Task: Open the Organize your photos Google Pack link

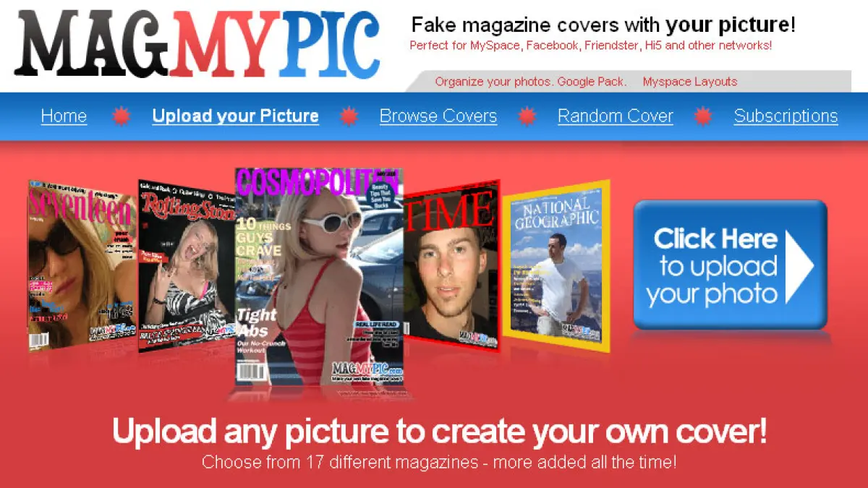Action: [531, 82]
